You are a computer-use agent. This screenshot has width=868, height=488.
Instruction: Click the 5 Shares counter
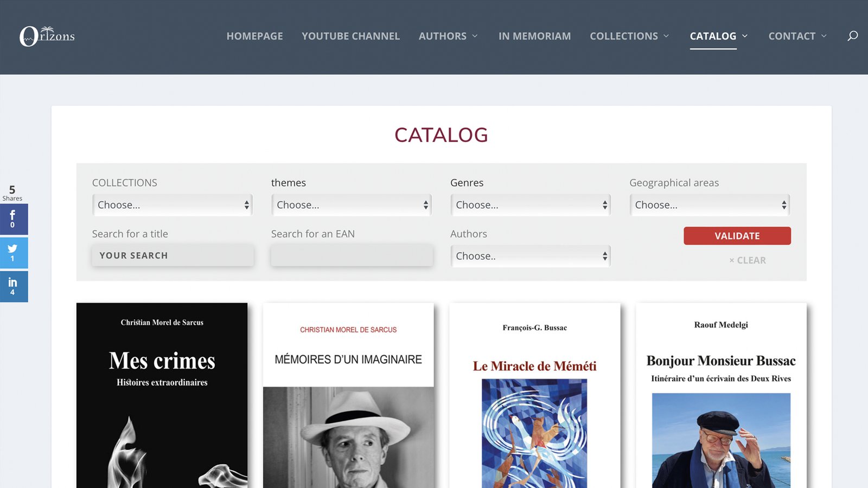[12, 193]
